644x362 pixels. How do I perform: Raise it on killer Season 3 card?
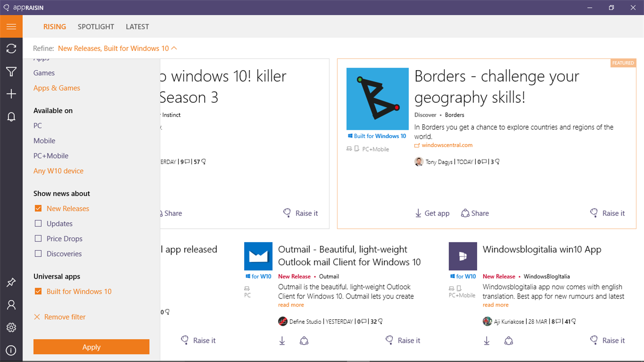tap(301, 213)
